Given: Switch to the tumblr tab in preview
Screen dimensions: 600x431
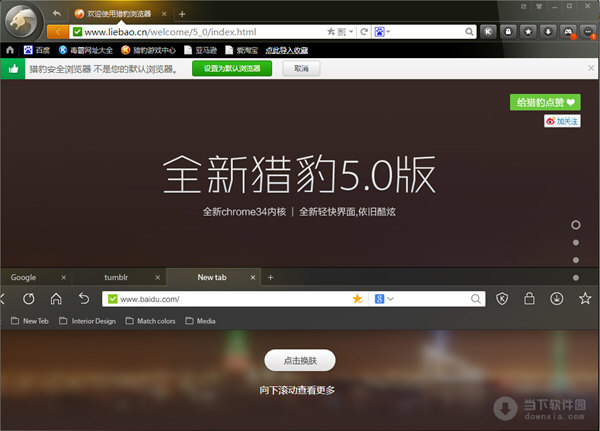Looking at the screenshot, I should click(x=116, y=277).
